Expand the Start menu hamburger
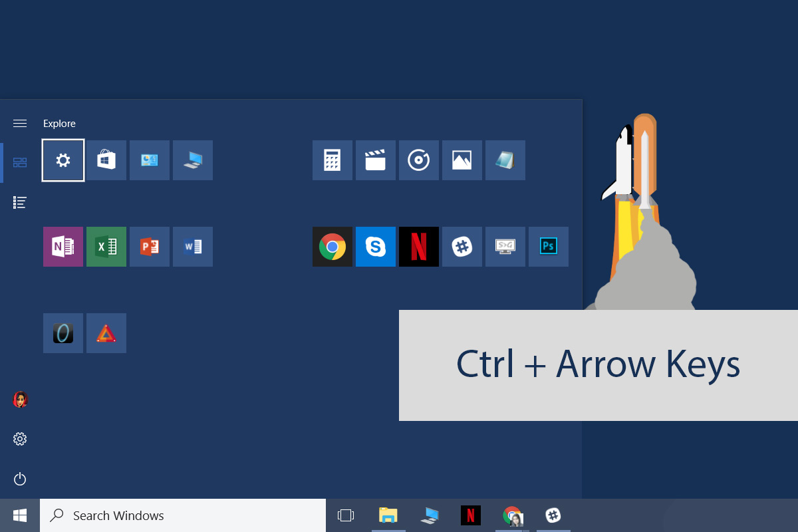Viewport: 798px width, 532px height. [x=19, y=123]
